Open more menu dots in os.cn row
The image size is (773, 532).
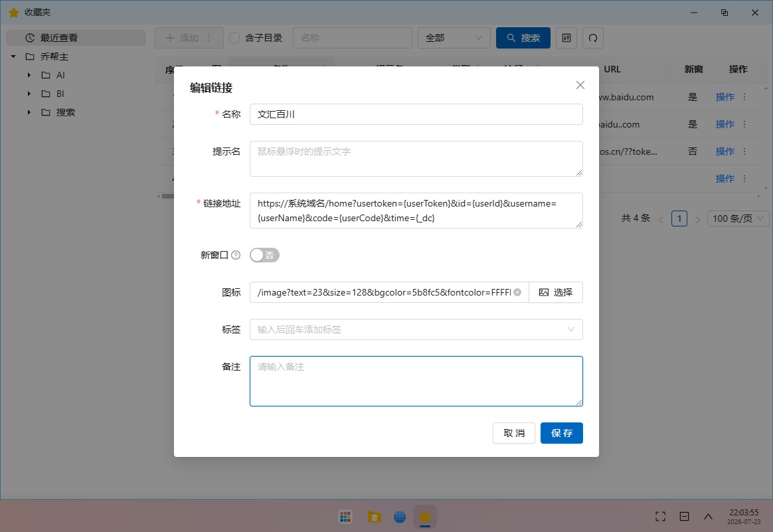coord(744,151)
